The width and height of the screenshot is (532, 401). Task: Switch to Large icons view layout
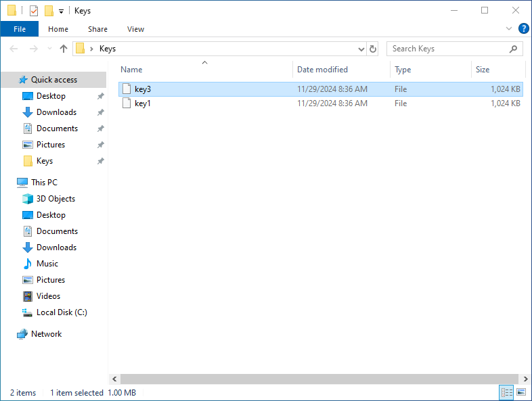tap(521, 392)
